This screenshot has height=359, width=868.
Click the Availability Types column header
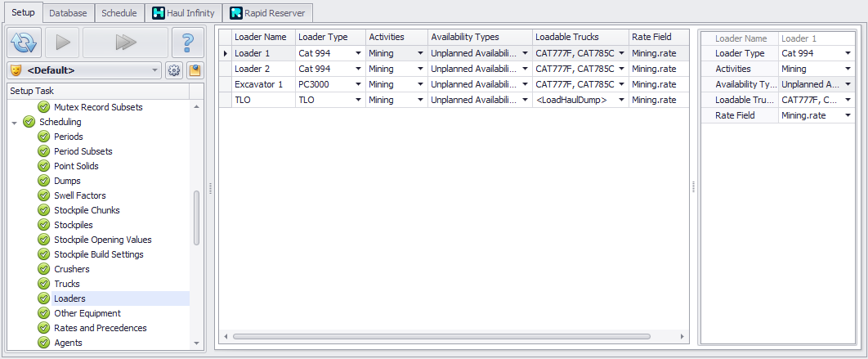480,37
